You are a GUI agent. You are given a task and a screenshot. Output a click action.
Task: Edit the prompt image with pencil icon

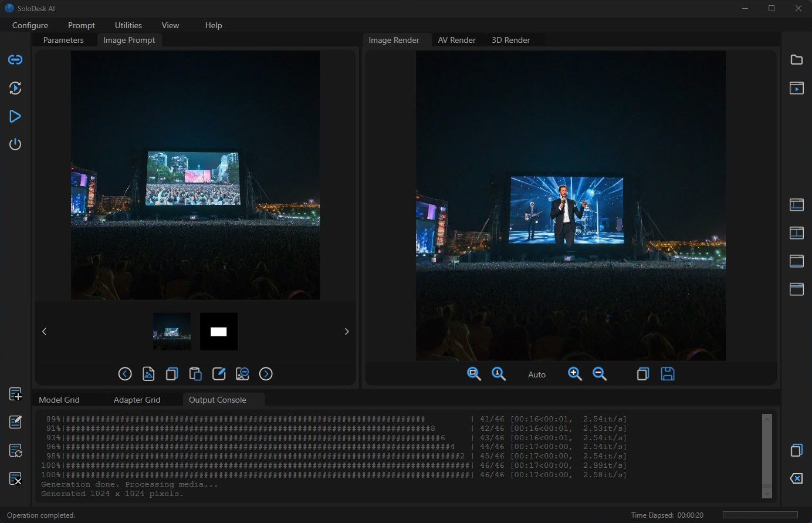219,374
